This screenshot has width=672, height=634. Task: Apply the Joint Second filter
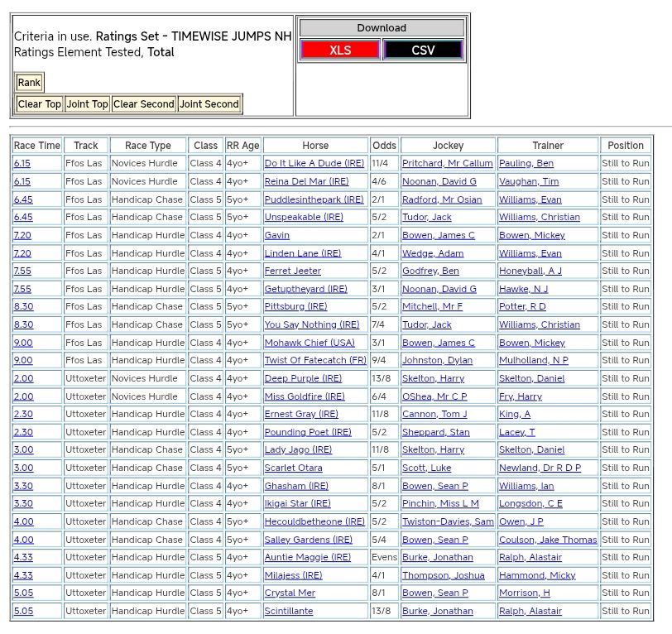pos(209,104)
